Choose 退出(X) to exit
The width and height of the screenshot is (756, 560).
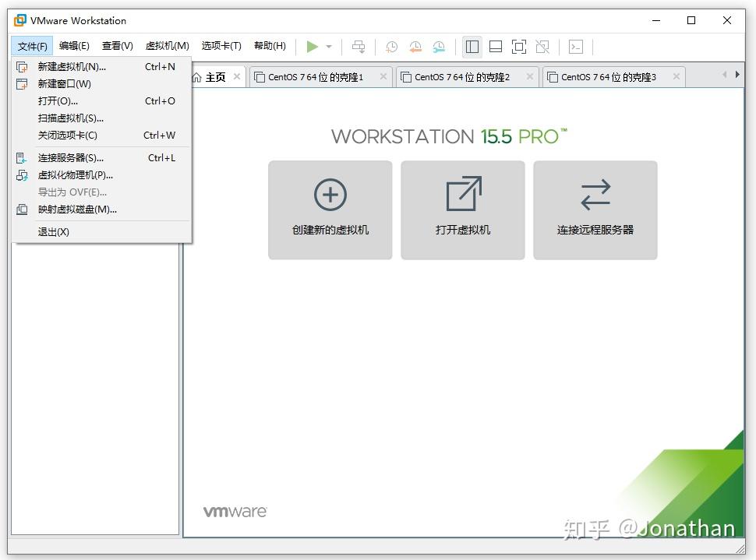click(x=102, y=232)
